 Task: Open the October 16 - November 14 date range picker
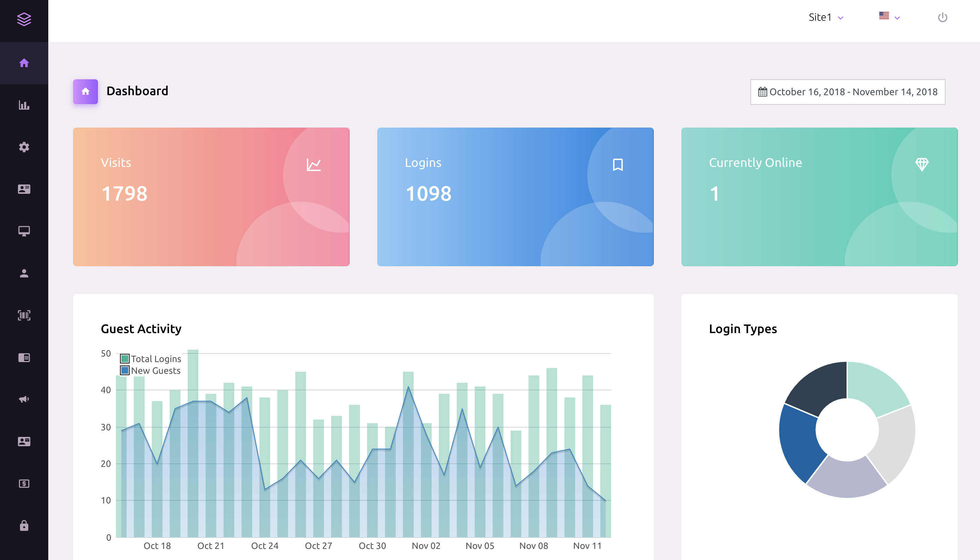(848, 92)
